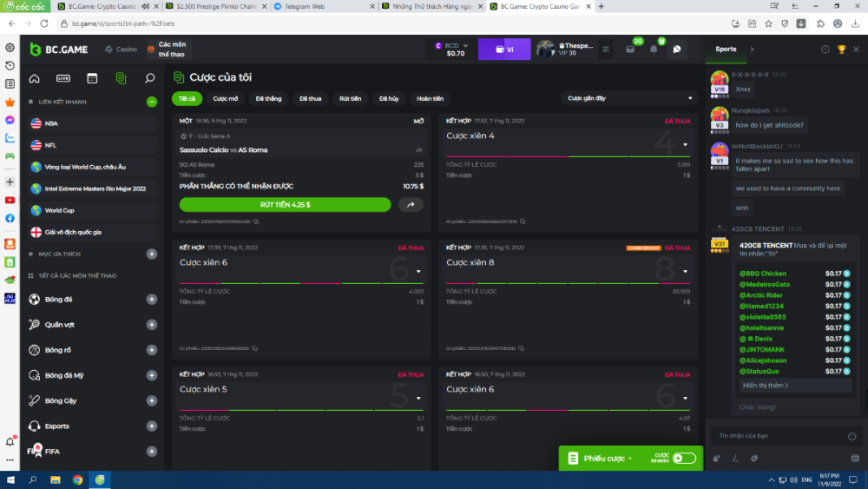Viewport: 868px width, 489px height.
Task: Click the Rút tiền 4.25 $ cashout button
Action: pyautogui.click(x=285, y=205)
